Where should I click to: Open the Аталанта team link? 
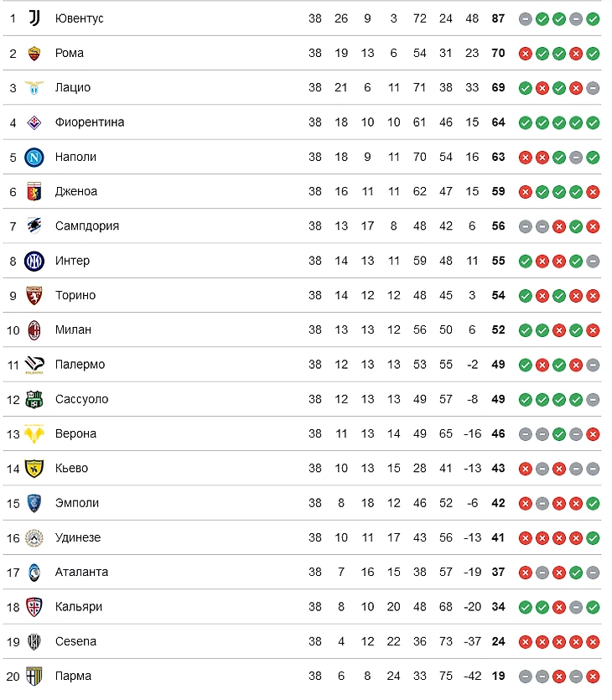pos(81,572)
